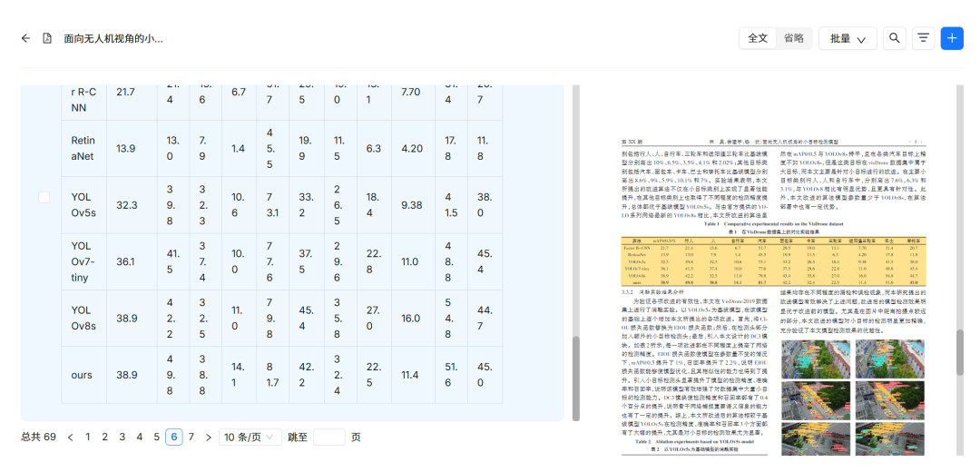
Task: Switch to the 省略 view tab
Action: tap(794, 38)
